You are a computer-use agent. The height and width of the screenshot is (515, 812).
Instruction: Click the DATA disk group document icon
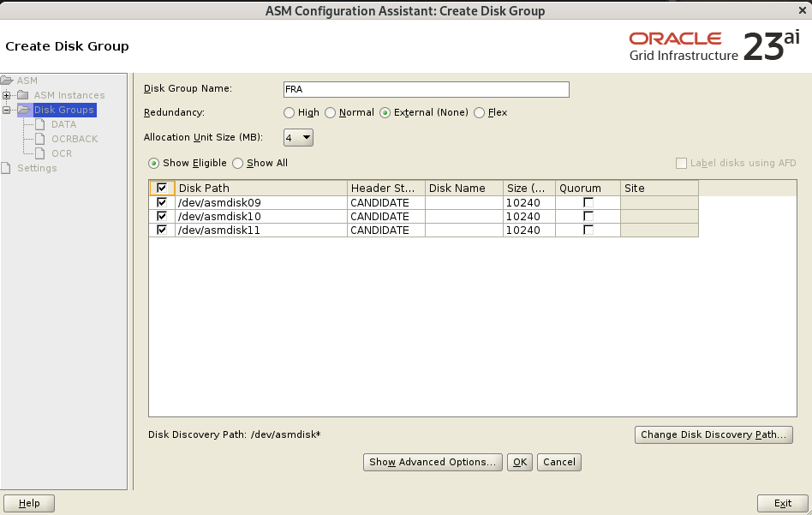pos(40,124)
